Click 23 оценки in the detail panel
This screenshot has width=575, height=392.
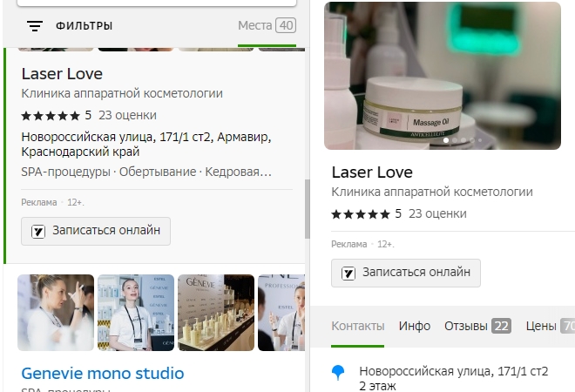(437, 213)
